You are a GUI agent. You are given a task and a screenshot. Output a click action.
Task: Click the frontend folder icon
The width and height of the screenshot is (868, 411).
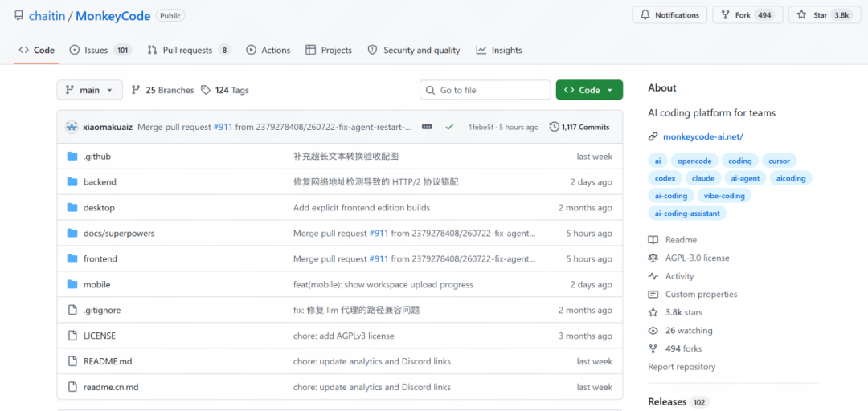click(72, 258)
